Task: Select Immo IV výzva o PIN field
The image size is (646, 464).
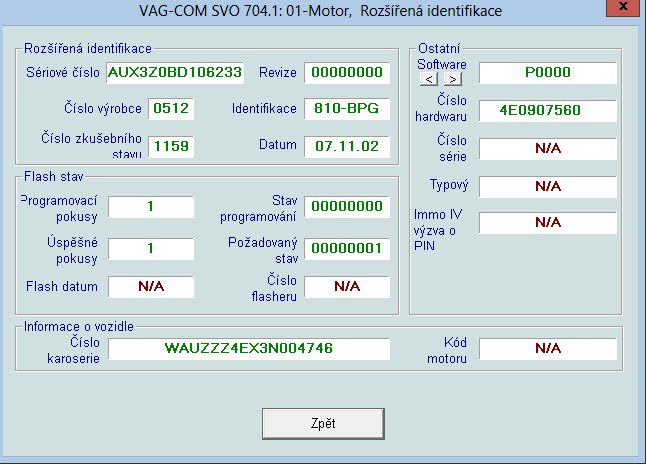Action: (x=548, y=223)
